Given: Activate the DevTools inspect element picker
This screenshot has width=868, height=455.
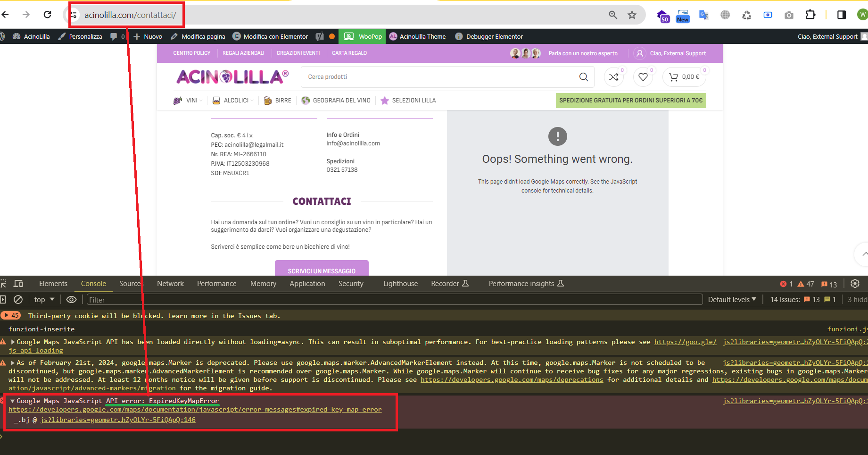Looking at the screenshot, I should (x=3, y=284).
